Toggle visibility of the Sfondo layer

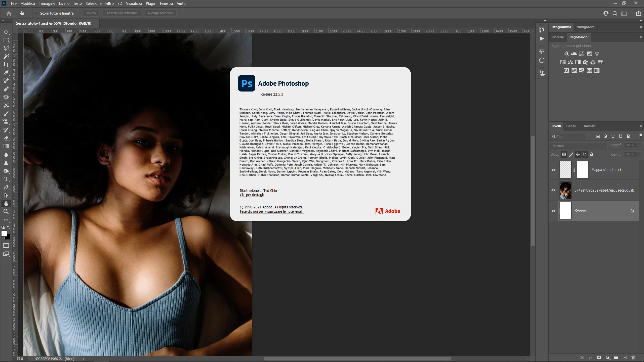(x=553, y=211)
